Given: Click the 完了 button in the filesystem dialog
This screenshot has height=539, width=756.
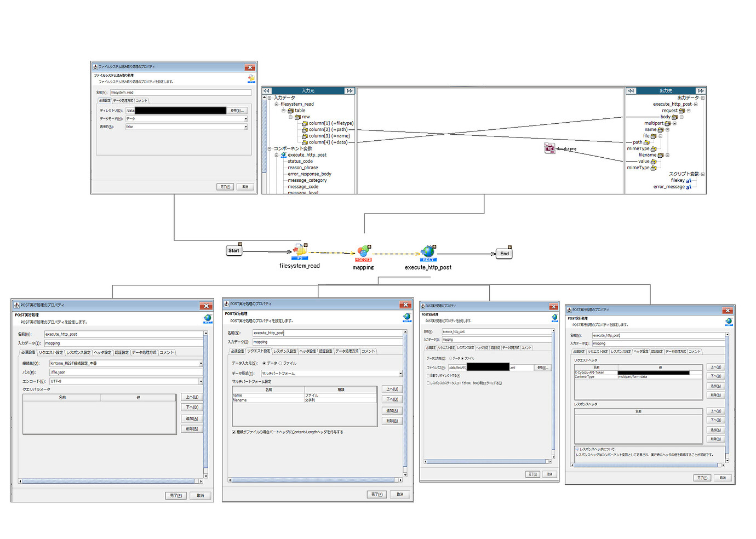Looking at the screenshot, I should coord(225,186).
